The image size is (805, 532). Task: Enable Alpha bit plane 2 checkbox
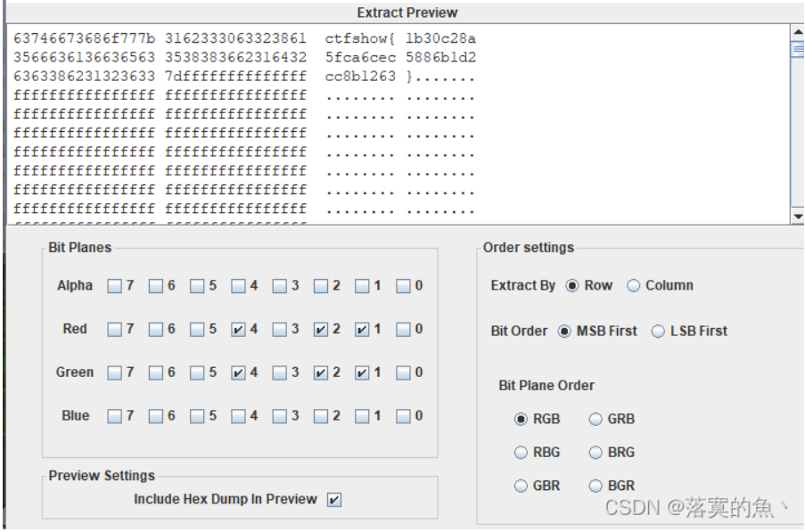tap(321, 286)
